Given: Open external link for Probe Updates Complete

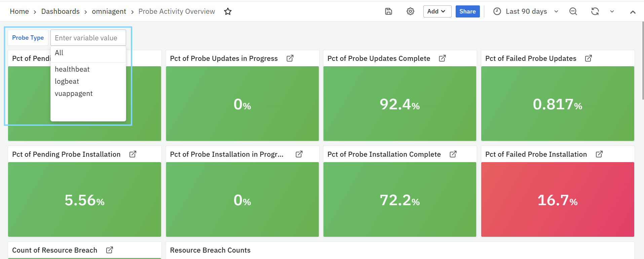Looking at the screenshot, I should pos(442,58).
